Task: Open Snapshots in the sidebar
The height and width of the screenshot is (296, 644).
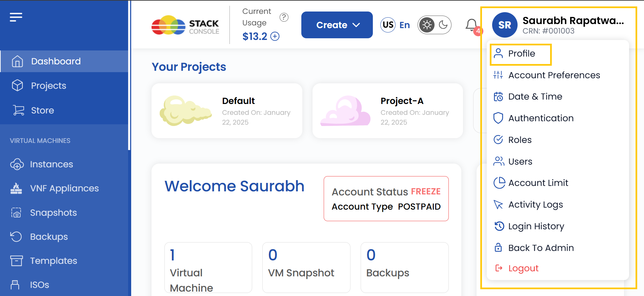Action: click(x=53, y=213)
